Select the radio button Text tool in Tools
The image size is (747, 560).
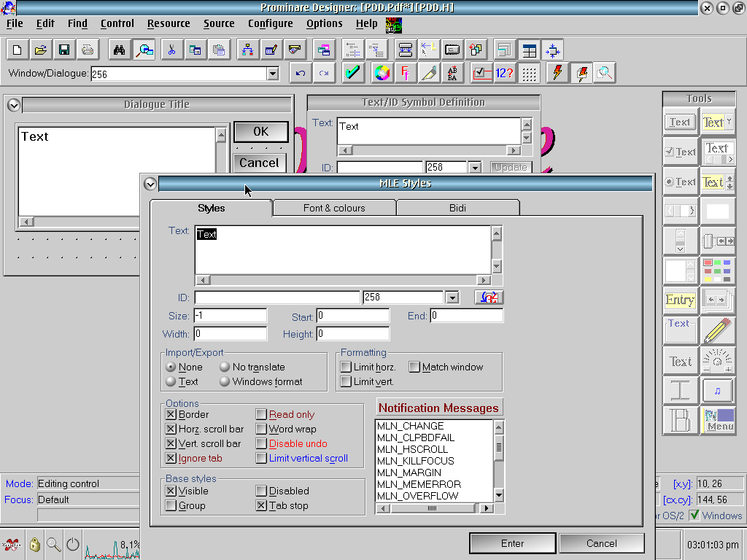(681, 182)
